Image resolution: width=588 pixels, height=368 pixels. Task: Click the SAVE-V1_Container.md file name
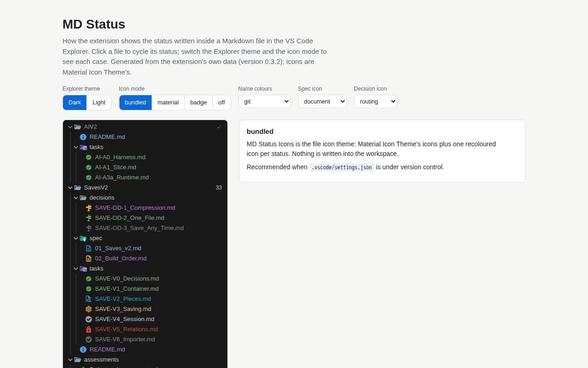(x=127, y=289)
